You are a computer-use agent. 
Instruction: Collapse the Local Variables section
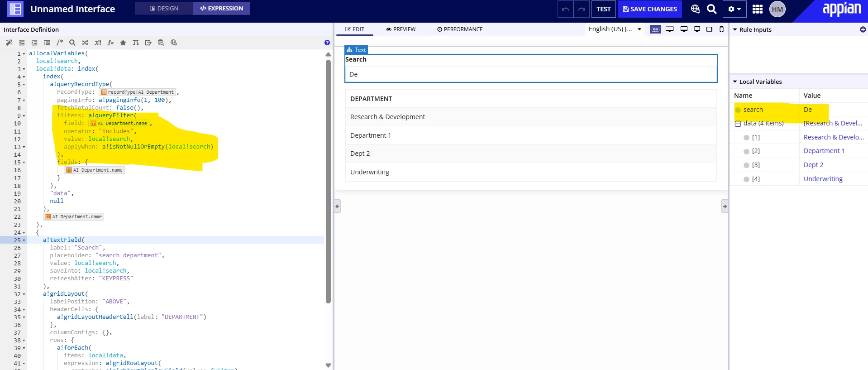[735, 82]
